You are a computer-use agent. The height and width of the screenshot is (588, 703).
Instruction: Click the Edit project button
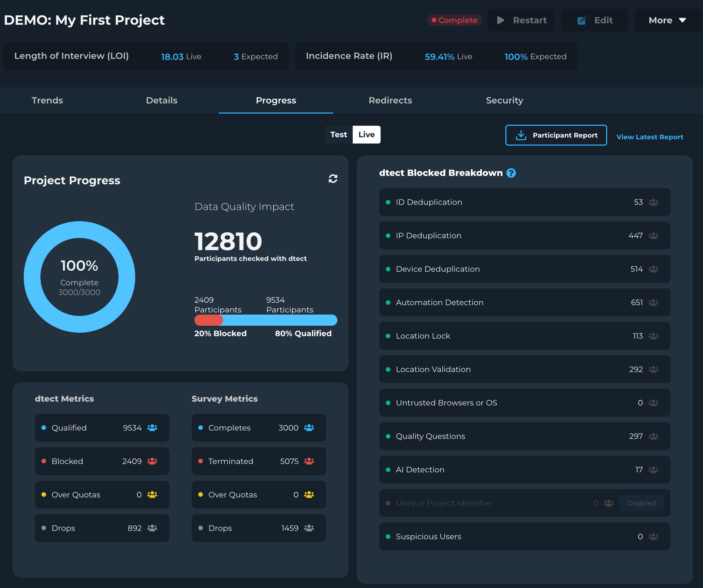(594, 20)
